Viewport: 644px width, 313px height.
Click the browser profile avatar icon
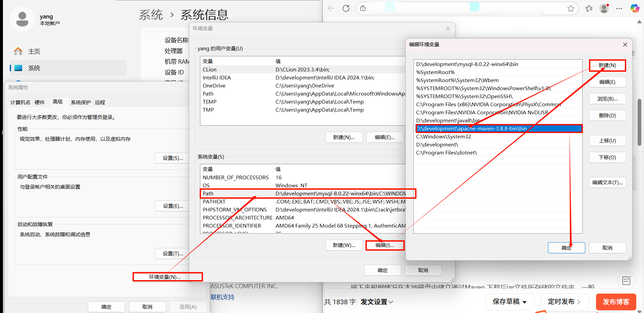click(604, 8)
